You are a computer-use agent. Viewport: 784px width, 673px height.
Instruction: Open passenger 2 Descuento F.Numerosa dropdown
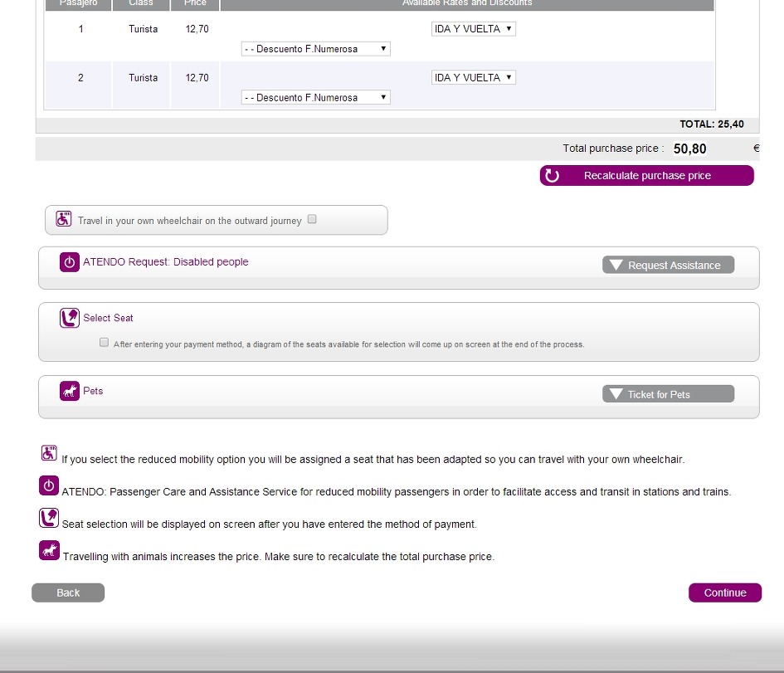pos(315,98)
